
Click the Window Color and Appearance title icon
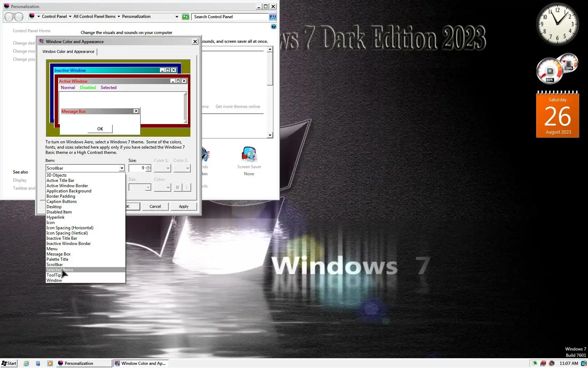(x=42, y=41)
